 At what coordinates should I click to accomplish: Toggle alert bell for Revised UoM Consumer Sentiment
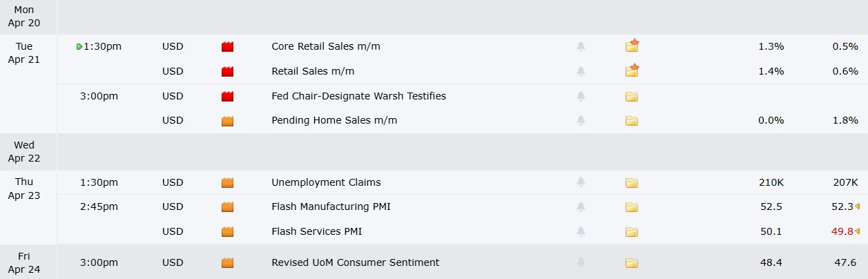581,262
